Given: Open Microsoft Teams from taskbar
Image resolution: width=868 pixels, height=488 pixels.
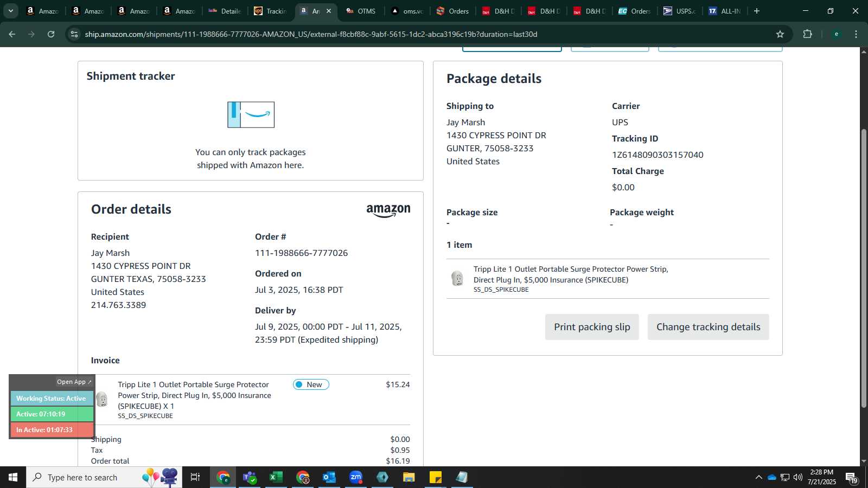Looking at the screenshot, I should [x=250, y=477].
